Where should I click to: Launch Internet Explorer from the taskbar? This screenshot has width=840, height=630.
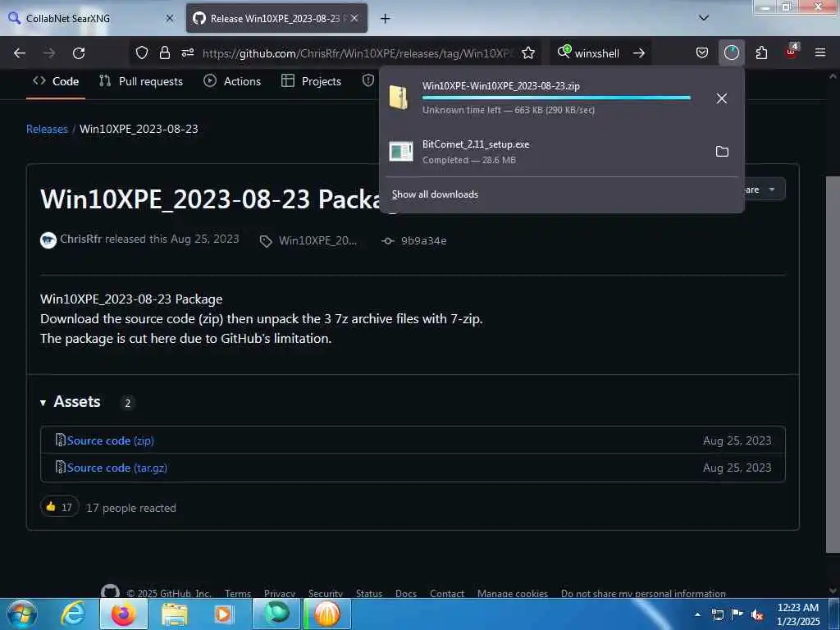pyautogui.click(x=72, y=614)
